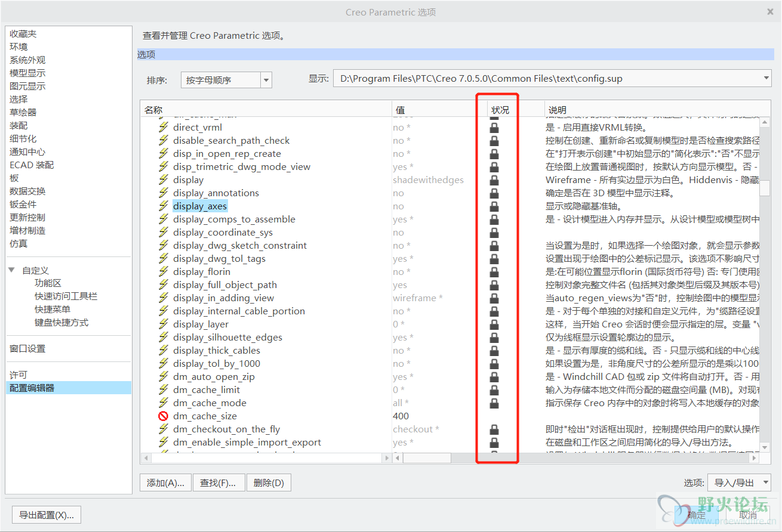Image resolution: width=782 pixels, height=532 pixels.
Task: Open the 键盘快捷方式 customization item
Action: 61,322
